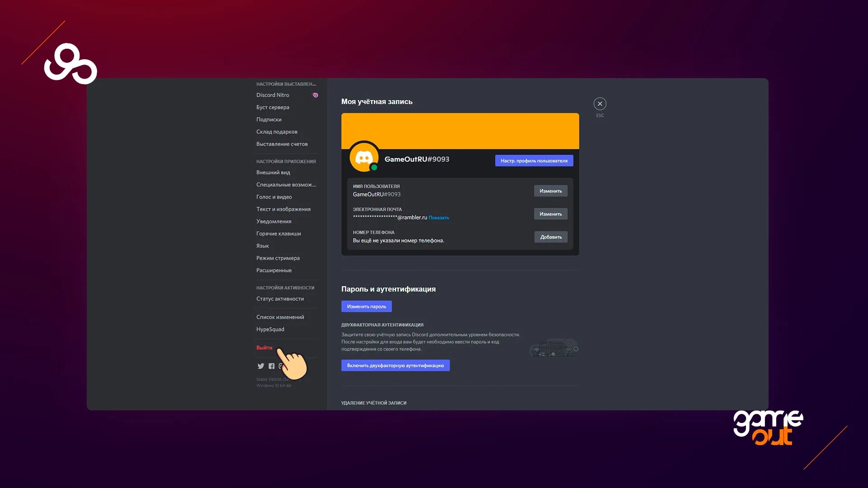
Task: Close settings with the ESC circle button
Action: 600,103
